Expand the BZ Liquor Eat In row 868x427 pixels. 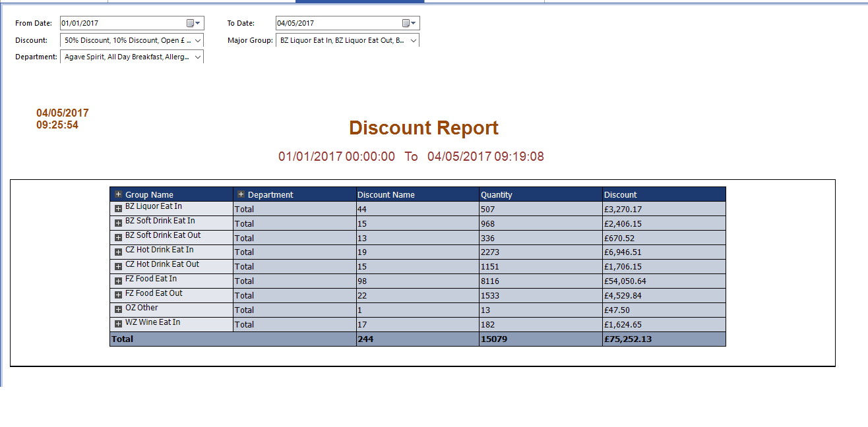click(118, 208)
